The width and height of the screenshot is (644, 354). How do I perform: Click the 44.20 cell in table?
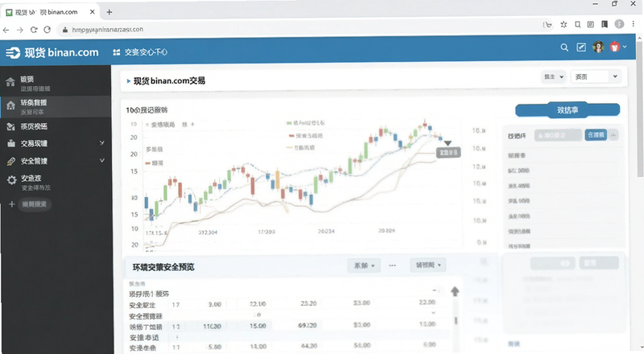tap(308, 346)
